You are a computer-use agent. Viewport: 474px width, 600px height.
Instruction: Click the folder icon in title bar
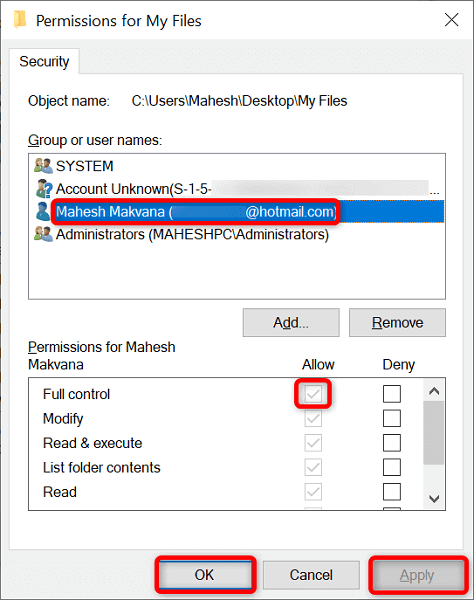click(20, 20)
